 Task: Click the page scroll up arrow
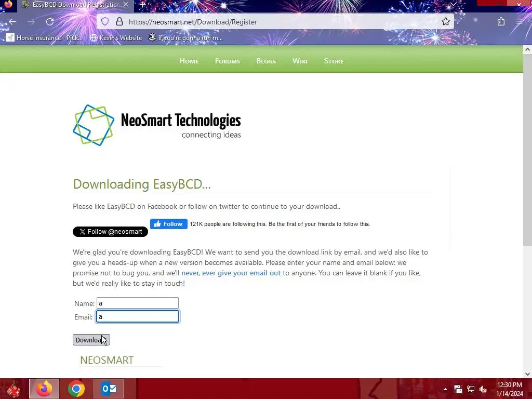[x=527, y=49]
